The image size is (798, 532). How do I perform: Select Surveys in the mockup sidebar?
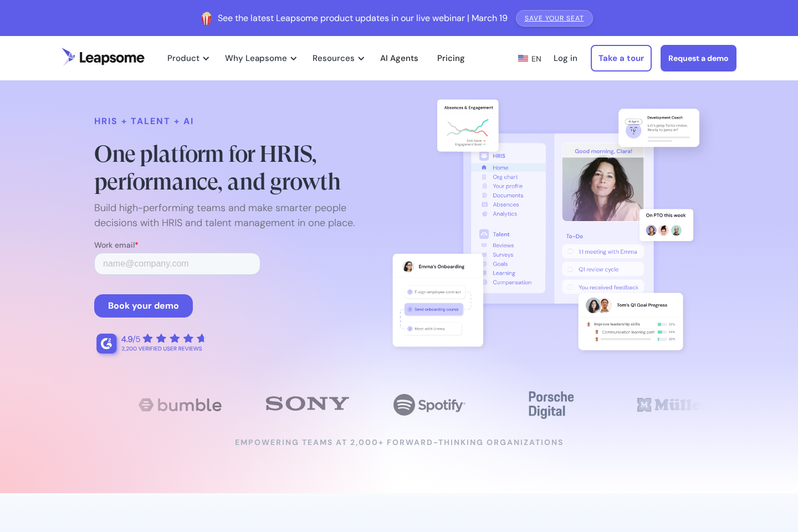[503, 255]
